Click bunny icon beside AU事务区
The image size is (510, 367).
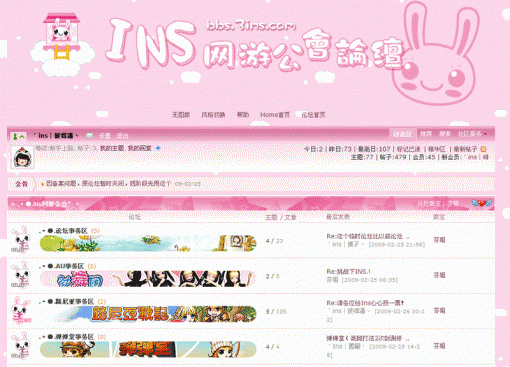pyautogui.click(x=21, y=275)
